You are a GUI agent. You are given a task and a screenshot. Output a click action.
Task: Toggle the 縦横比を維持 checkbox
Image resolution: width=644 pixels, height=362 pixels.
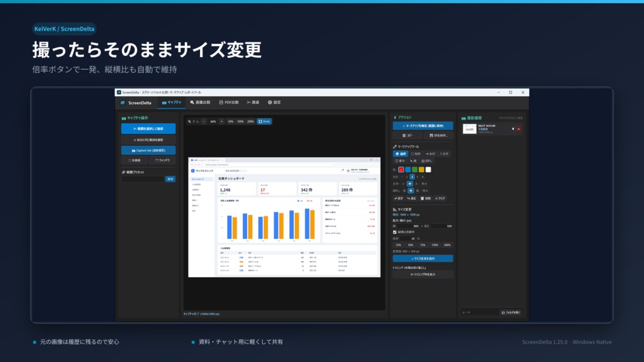pos(395,233)
